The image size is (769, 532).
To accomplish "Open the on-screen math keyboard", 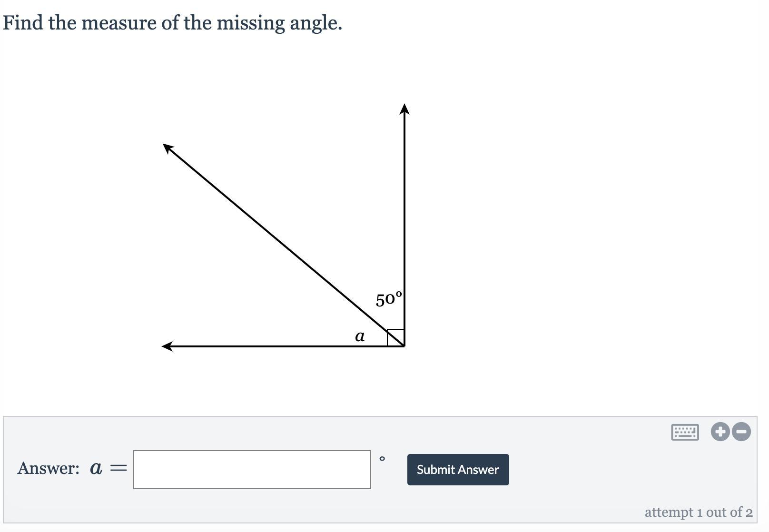I will 685,432.
